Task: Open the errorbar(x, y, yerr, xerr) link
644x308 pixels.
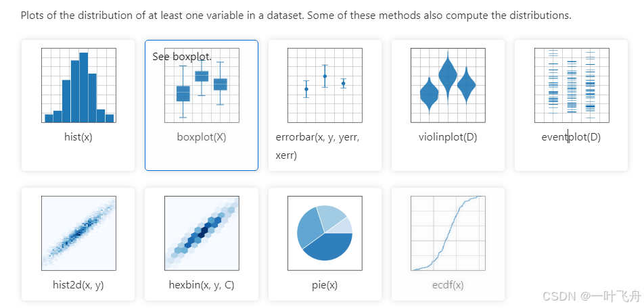Action: coord(317,146)
